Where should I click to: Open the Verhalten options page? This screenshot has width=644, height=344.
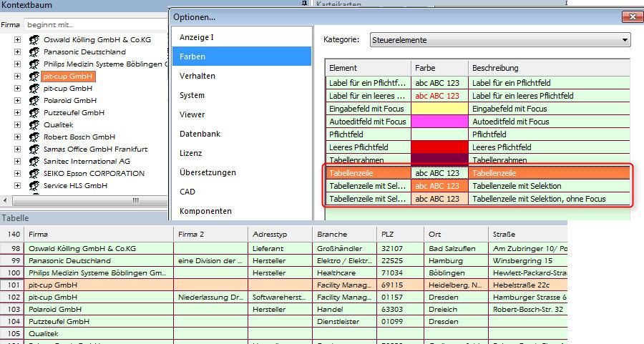(242, 76)
